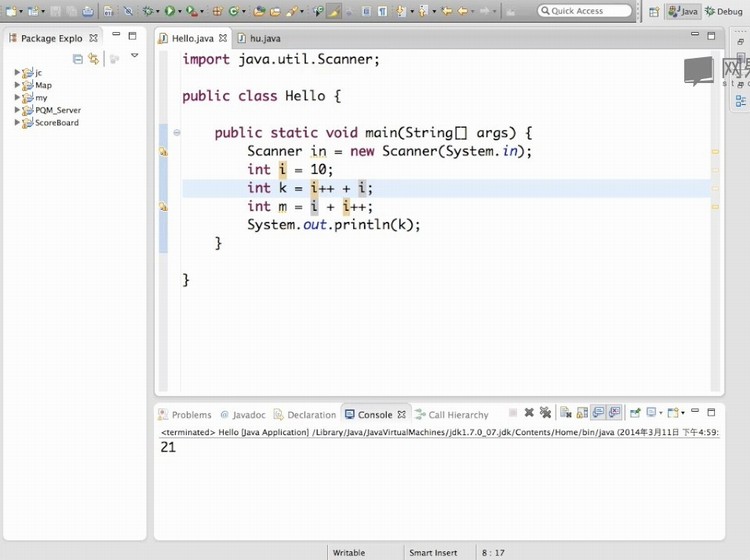Select the Console tab

pos(375,415)
